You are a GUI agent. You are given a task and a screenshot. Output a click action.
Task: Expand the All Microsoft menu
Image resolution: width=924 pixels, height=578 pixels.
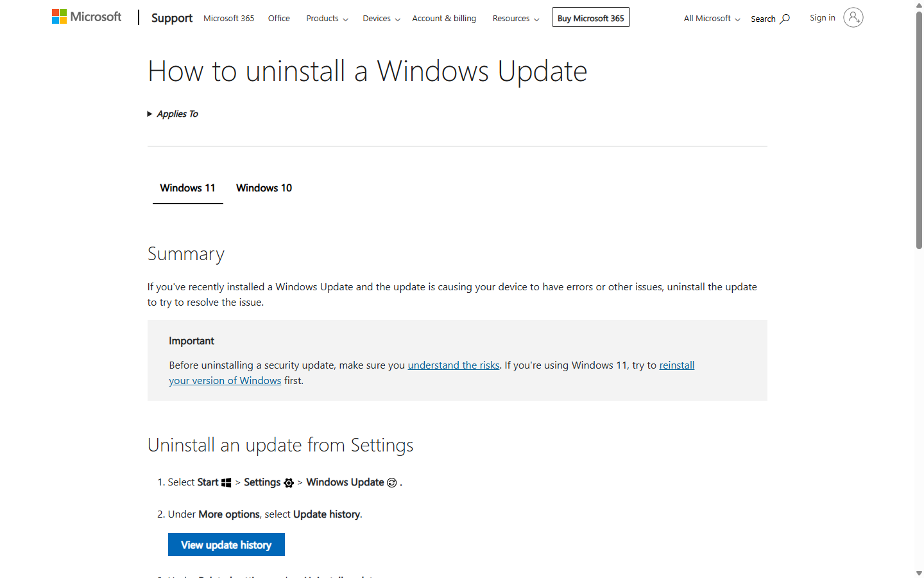[x=712, y=19]
